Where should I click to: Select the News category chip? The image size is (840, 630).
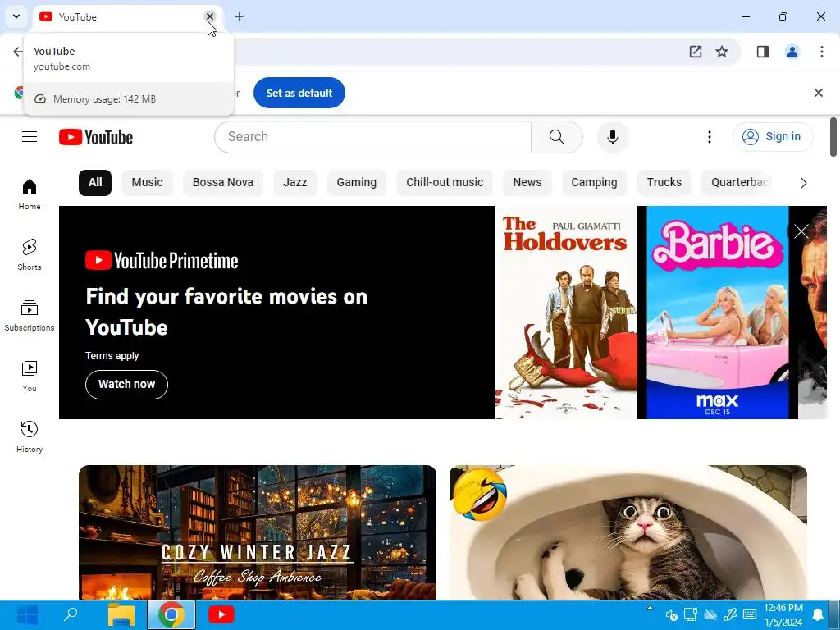point(527,183)
